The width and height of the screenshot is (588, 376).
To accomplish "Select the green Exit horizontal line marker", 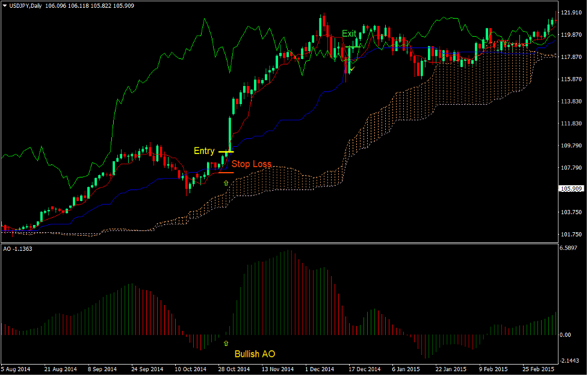I will 352,46.
